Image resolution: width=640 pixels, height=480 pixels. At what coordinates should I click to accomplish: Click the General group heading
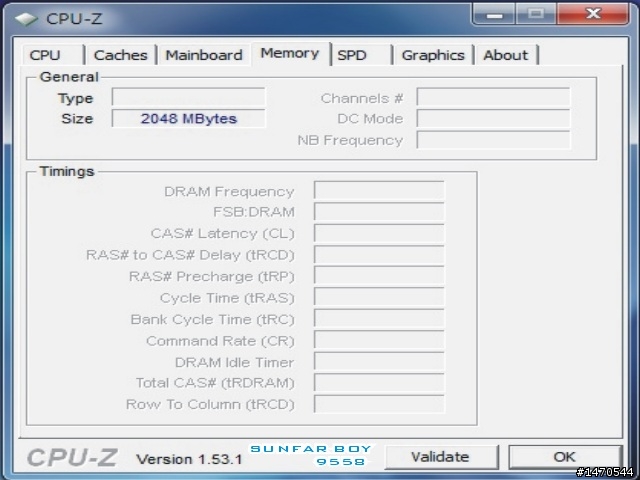pyautogui.click(x=69, y=77)
